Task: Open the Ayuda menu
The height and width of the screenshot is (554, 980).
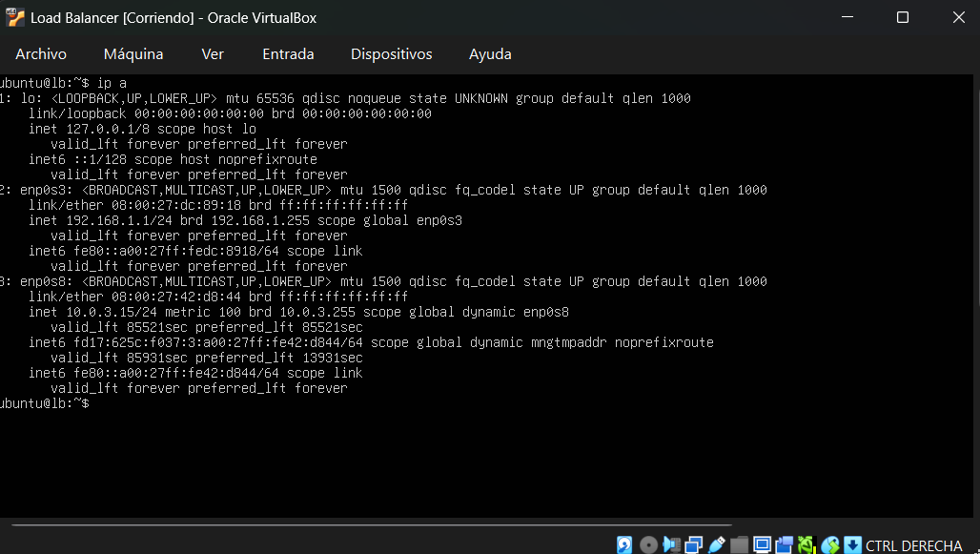Action: point(490,54)
